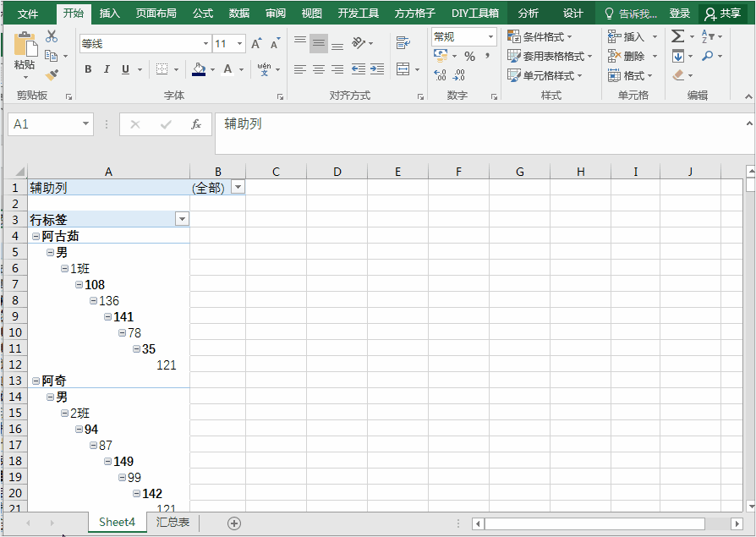Collapse the 2班 row
Image resolution: width=756 pixels, height=537 pixels.
[x=64, y=414]
